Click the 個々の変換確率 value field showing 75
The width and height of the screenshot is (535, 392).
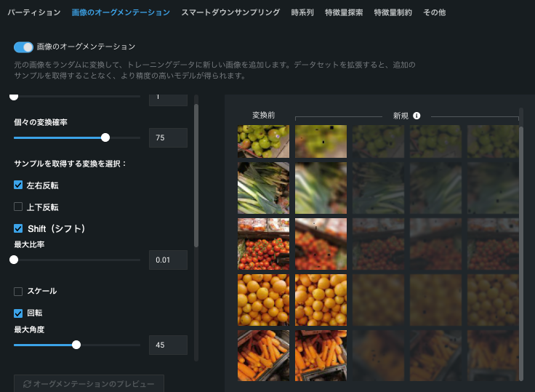click(x=168, y=137)
